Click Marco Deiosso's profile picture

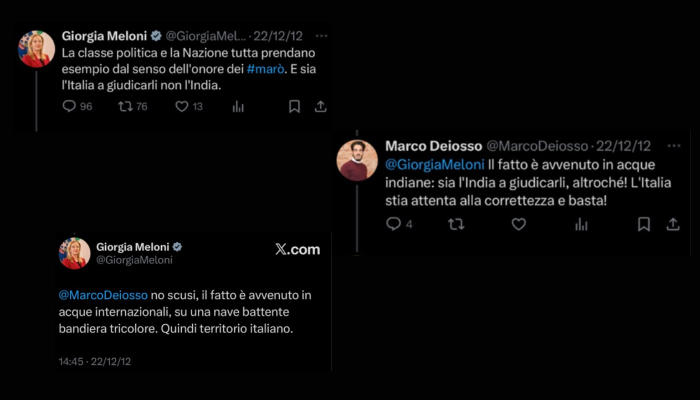358,160
